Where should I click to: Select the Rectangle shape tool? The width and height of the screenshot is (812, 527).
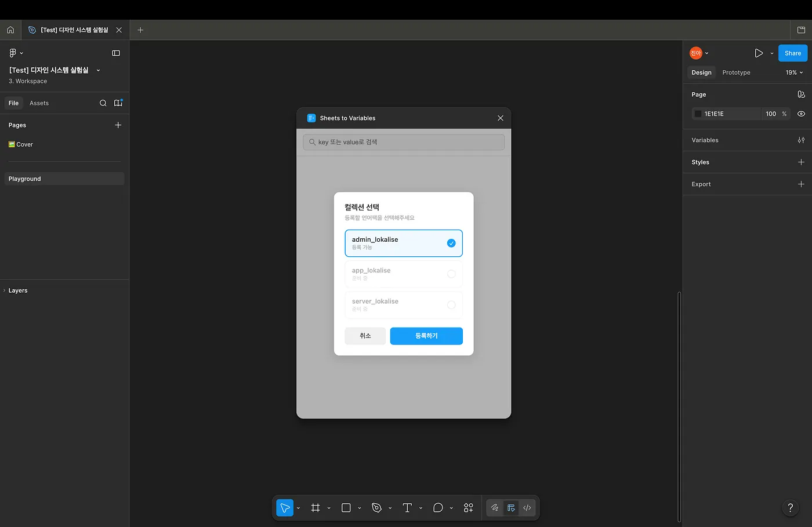click(x=346, y=508)
